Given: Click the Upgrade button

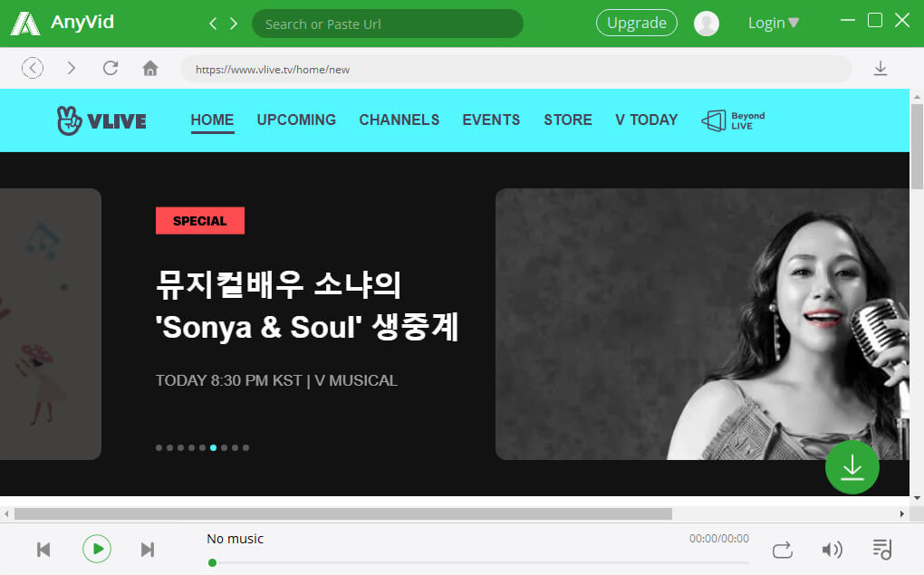Looking at the screenshot, I should click(x=637, y=23).
